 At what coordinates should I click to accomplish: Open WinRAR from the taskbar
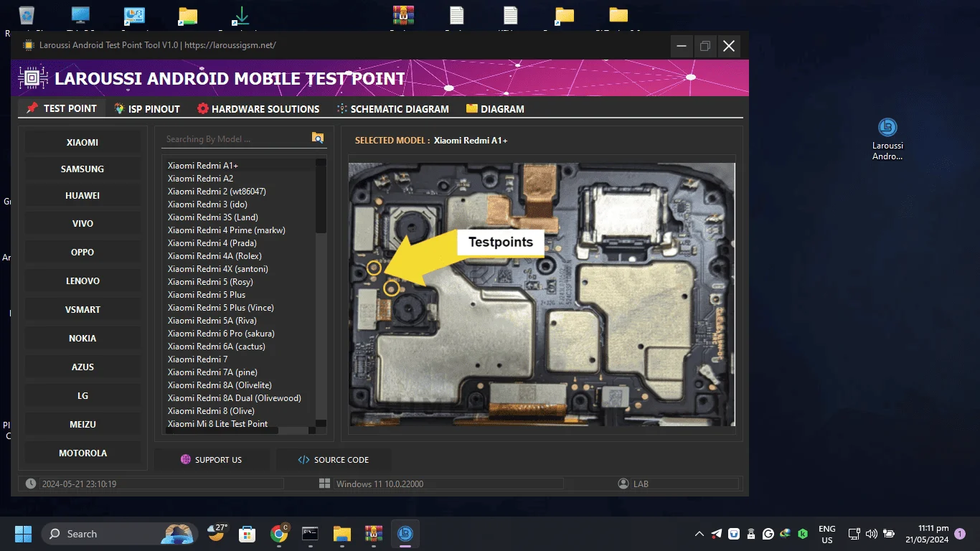373,534
